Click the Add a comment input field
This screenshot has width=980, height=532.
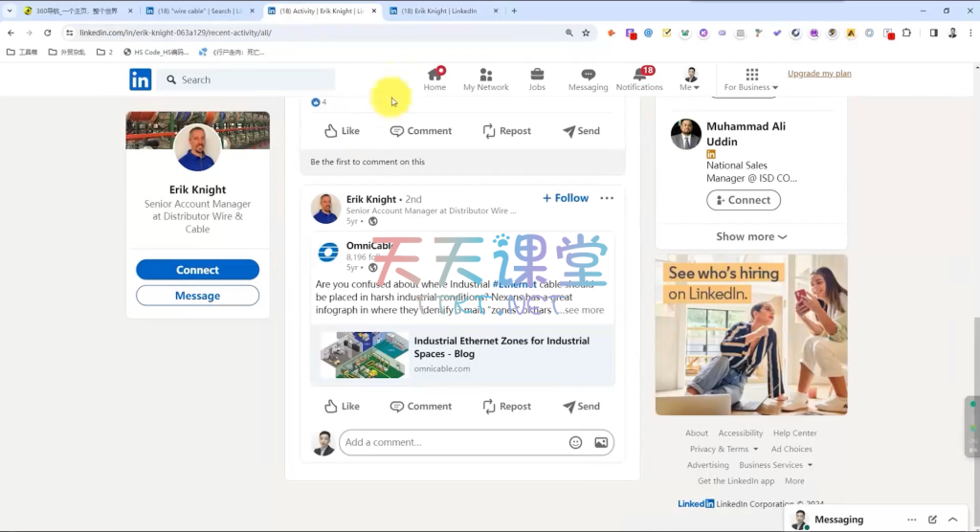tap(455, 442)
